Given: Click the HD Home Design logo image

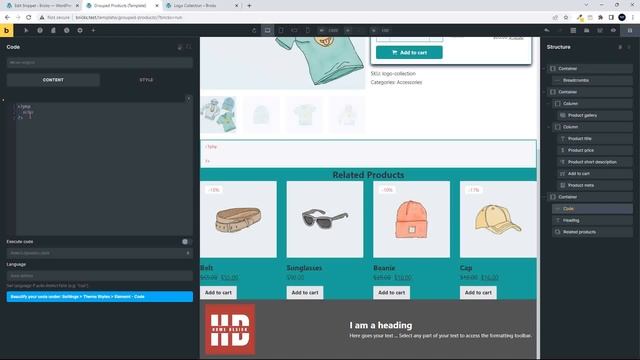Looking at the screenshot, I should [230, 329].
